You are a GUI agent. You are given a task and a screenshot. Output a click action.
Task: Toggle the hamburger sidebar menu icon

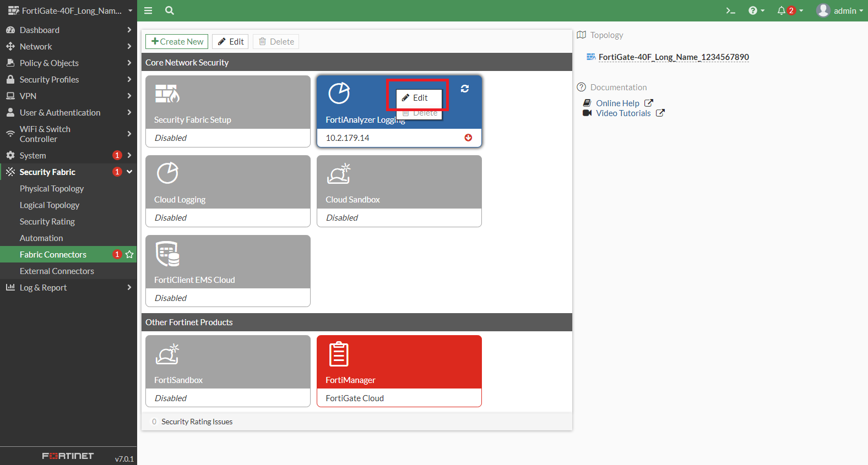(x=148, y=10)
